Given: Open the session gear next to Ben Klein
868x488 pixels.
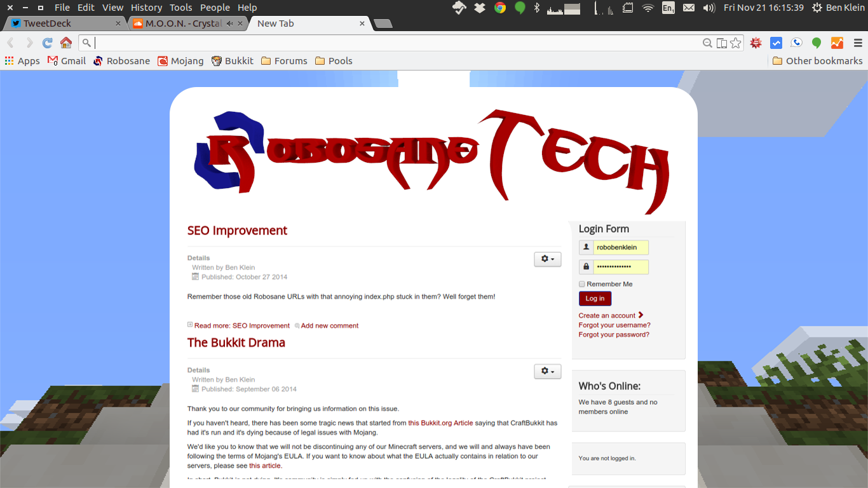Looking at the screenshot, I should click(817, 8).
